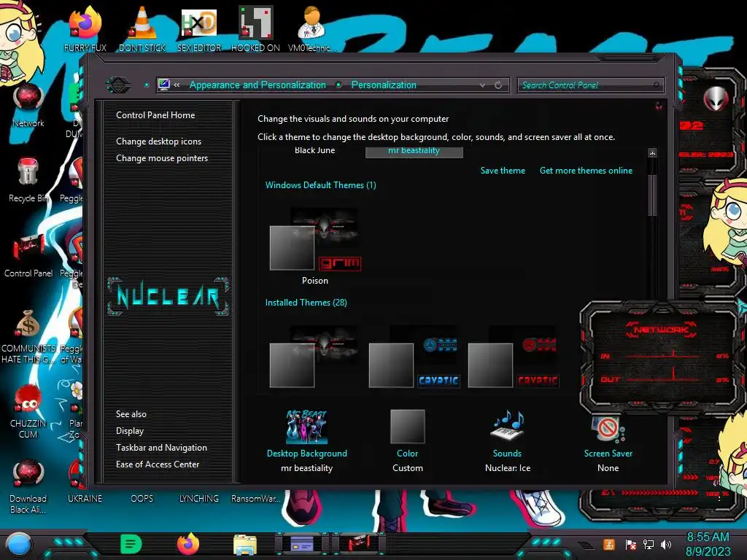Screen dimensions: 747x560
Task: Click the Start orb on the taskbar
Action: tap(18, 544)
